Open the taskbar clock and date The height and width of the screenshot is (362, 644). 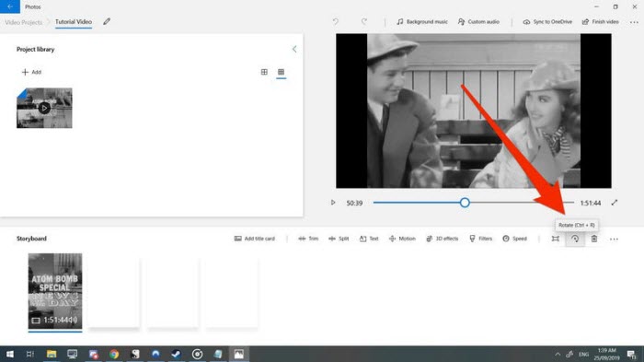click(606, 355)
